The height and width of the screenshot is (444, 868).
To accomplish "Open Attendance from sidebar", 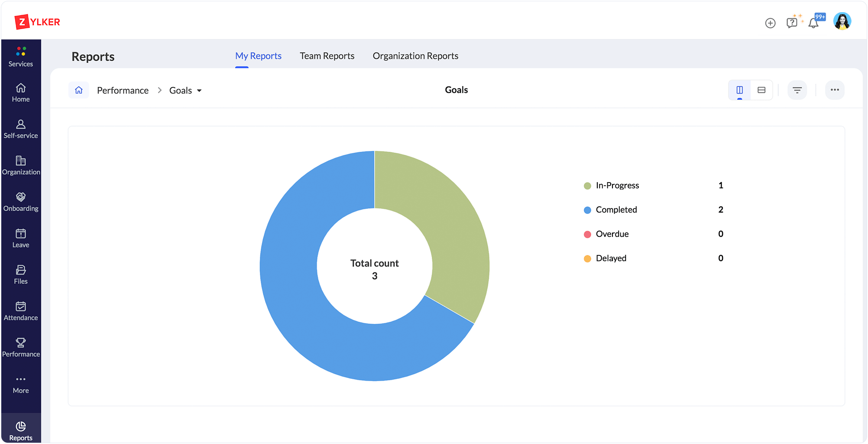I will tap(21, 311).
